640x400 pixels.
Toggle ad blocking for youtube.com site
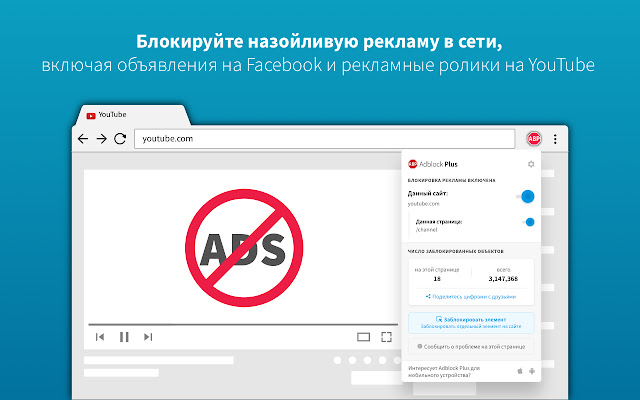tap(525, 197)
